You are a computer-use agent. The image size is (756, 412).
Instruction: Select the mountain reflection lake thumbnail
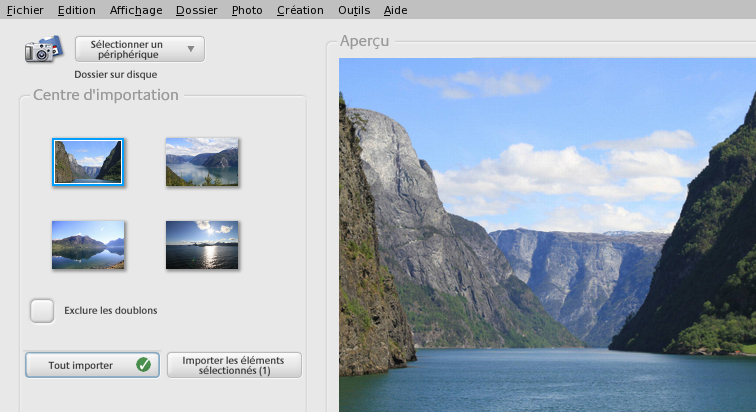(88, 245)
